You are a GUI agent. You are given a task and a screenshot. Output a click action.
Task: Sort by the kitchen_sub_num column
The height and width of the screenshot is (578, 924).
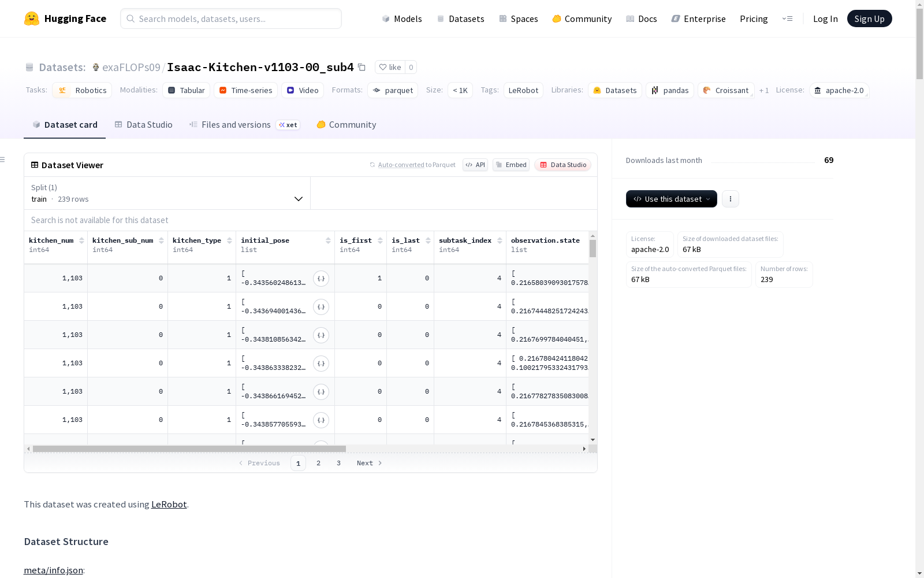161,240
